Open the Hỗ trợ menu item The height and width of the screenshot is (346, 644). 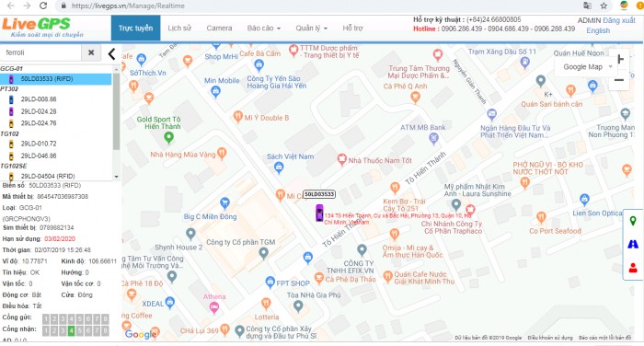[352, 28]
